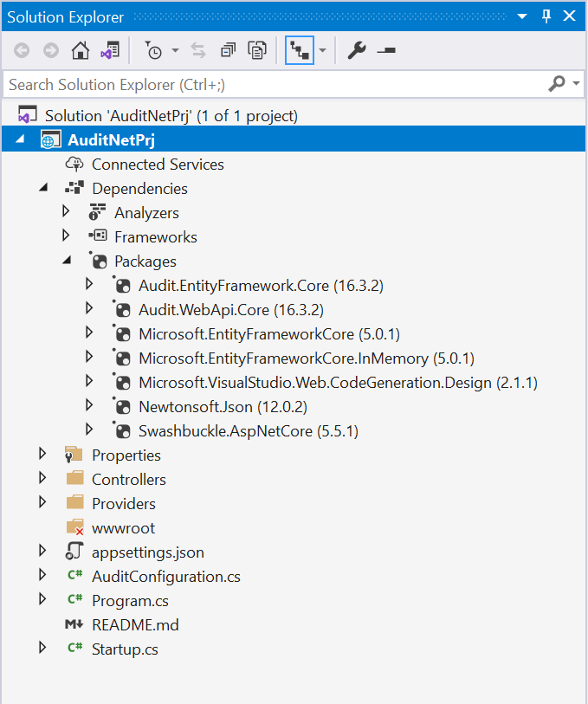Toggle auto-hide pin for Solution Explorer
This screenshot has height=704, width=588.
[546, 16]
